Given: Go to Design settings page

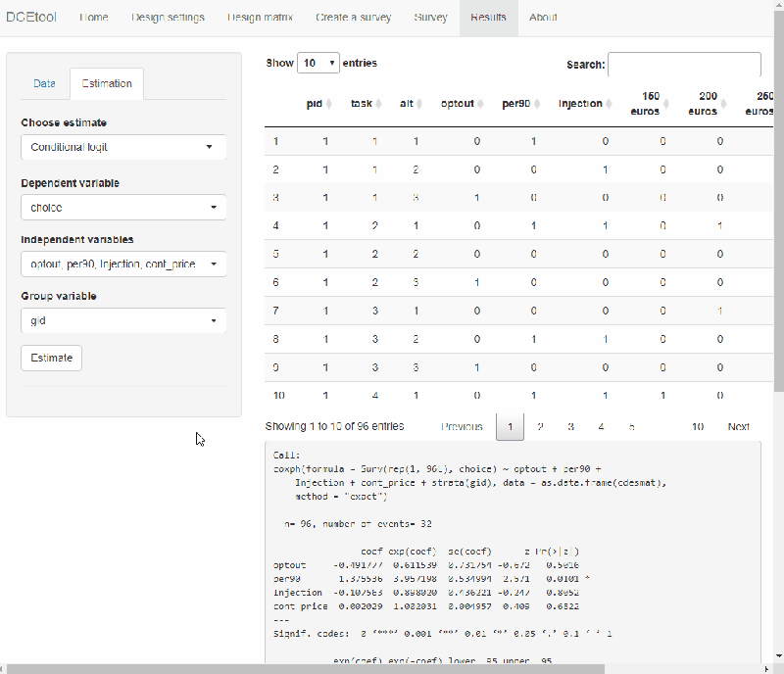Looking at the screenshot, I should click(x=168, y=18).
